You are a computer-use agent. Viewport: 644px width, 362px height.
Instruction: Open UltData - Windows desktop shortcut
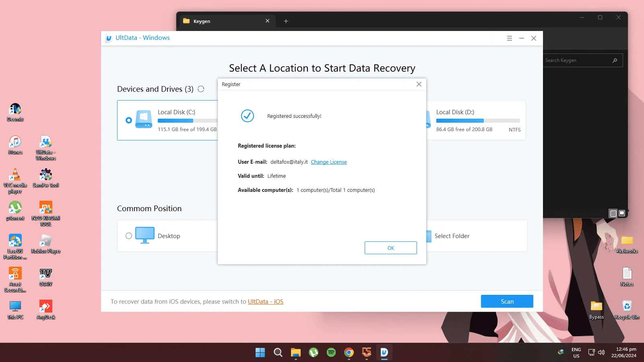pos(45,148)
